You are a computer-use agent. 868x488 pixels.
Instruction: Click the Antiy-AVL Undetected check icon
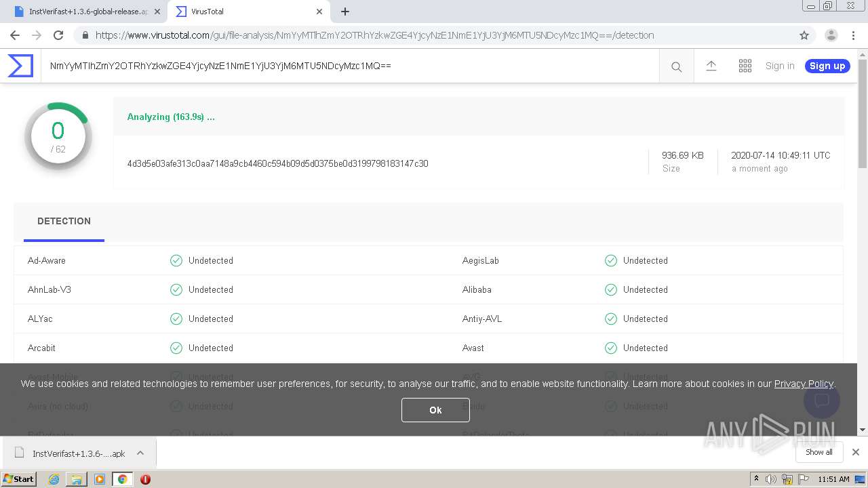611,319
